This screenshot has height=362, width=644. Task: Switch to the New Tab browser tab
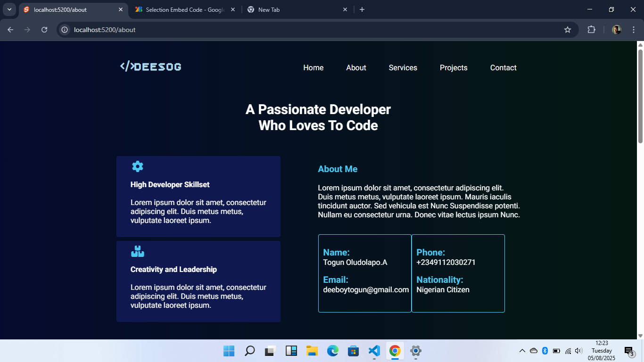[x=292, y=9]
